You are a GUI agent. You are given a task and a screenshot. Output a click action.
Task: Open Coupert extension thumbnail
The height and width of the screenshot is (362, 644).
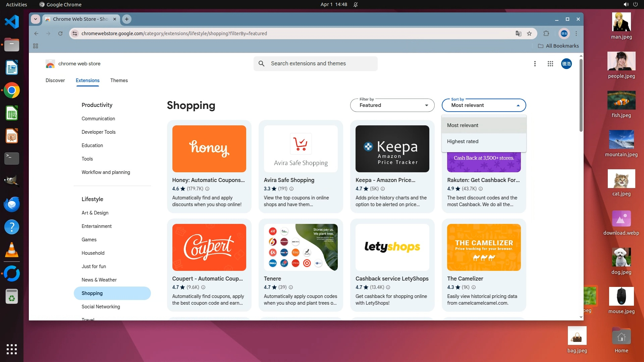(209, 247)
